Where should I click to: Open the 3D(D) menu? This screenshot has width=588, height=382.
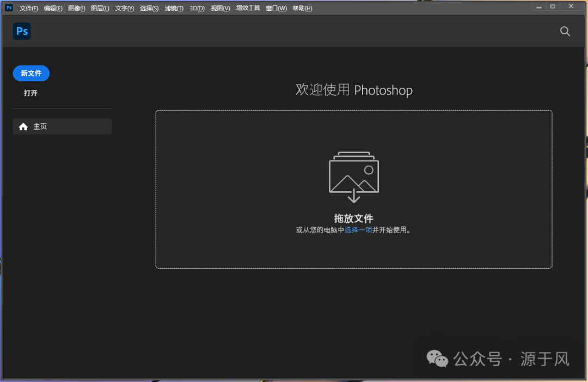197,8
